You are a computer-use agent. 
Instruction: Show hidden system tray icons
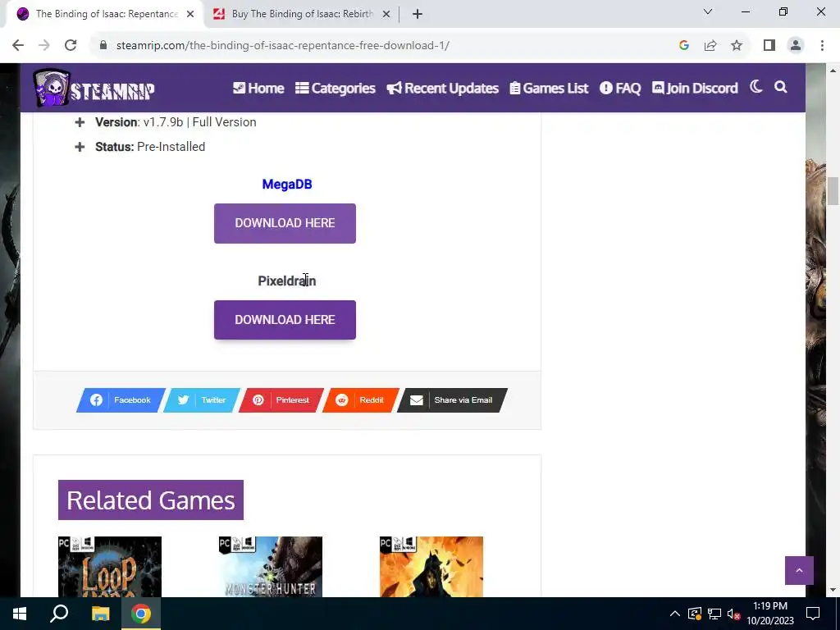(x=675, y=614)
